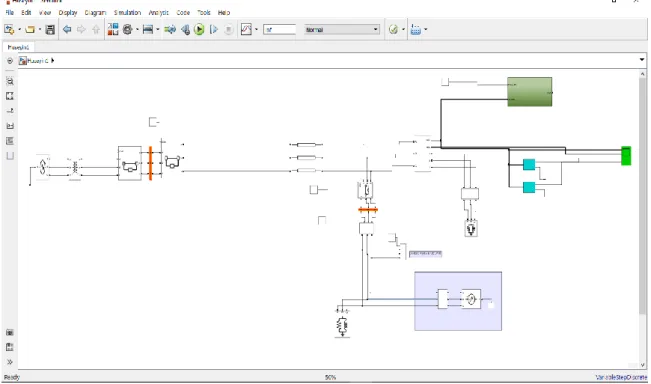Click the Image palette icon
This screenshot has width=651, height=384.
pos(10,126)
